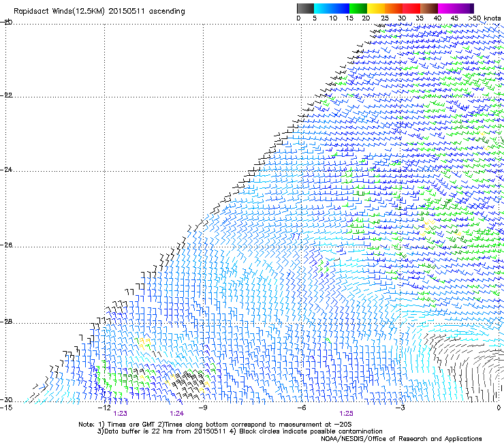Click the purple 1:24 time marker
The height and width of the screenshot is (443, 504).
(x=177, y=414)
